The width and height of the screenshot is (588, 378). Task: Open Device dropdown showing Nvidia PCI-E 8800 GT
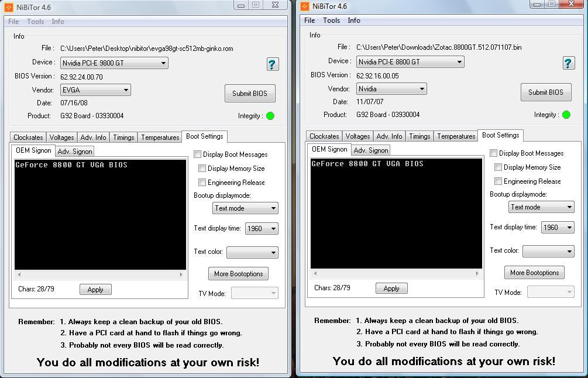point(410,62)
